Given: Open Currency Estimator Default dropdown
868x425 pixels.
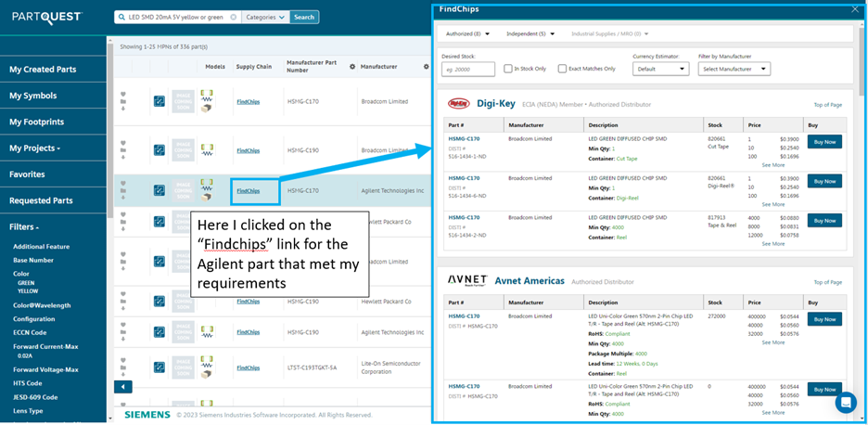Looking at the screenshot, I should coord(661,70).
